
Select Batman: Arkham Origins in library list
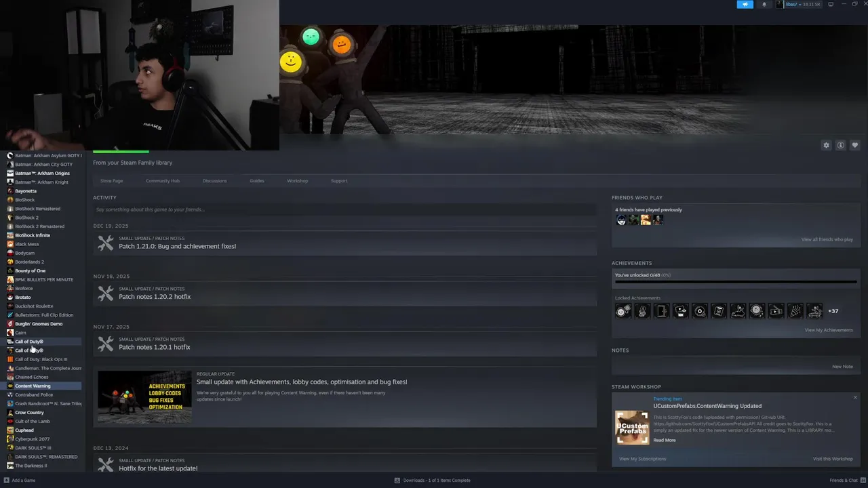(x=42, y=174)
